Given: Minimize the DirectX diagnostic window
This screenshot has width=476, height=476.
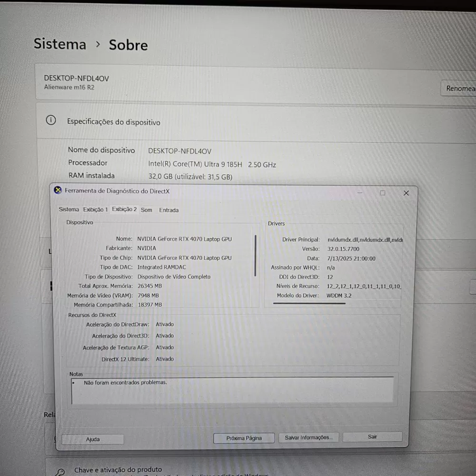Looking at the screenshot, I should 360,193.
